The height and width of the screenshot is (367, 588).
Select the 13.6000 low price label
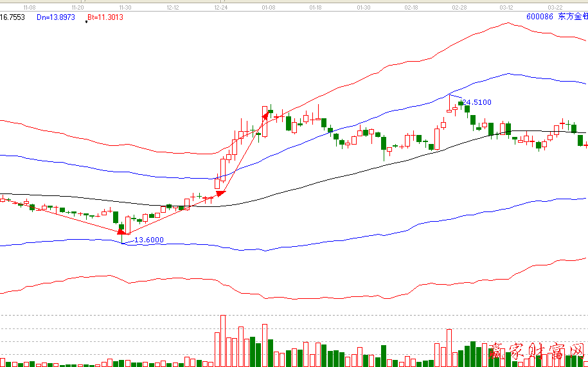pyautogui.click(x=148, y=240)
